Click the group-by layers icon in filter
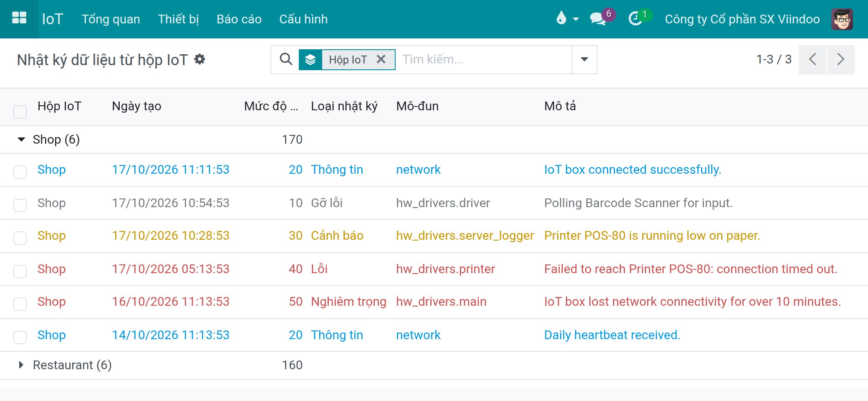This screenshot has width=868, height=401. click(310, 60)
